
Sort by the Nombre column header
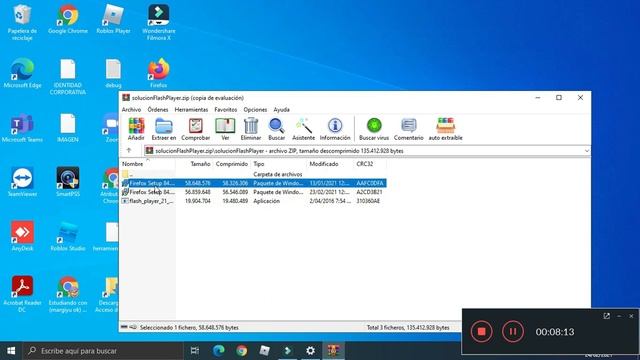click(147, 164)
